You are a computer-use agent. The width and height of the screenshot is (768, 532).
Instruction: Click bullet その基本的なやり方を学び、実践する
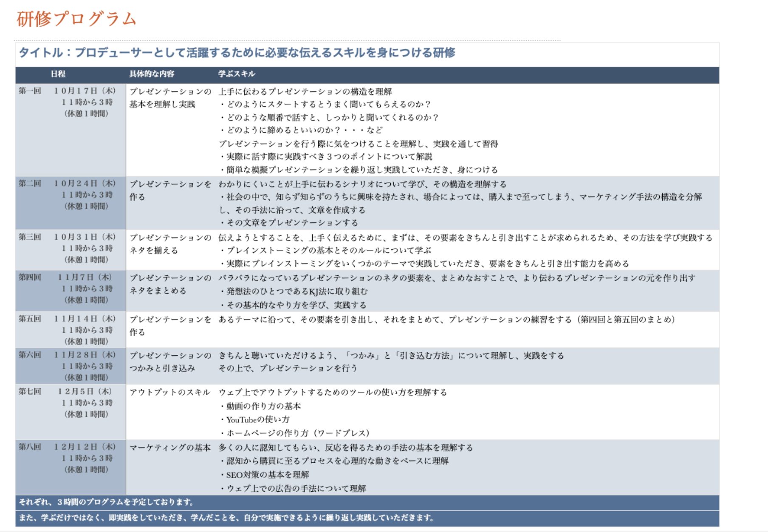point(293,305)
